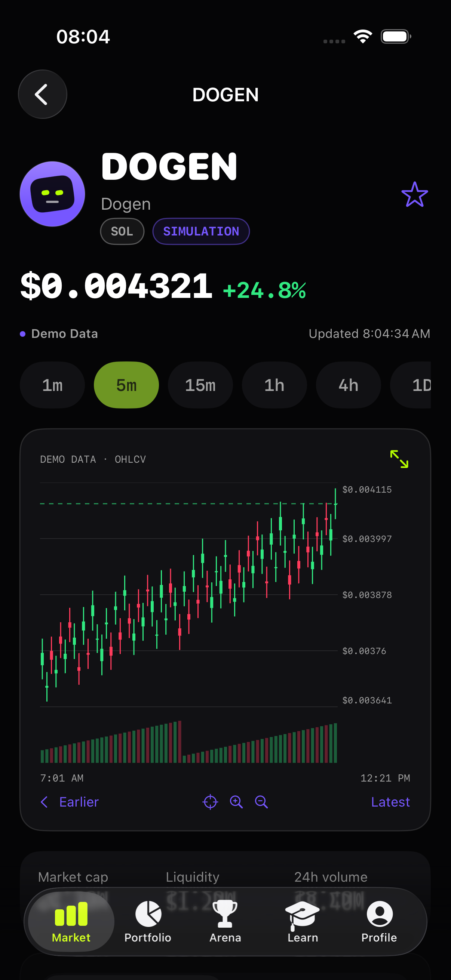
Task: Tap the DOGEN robot avatar
Action: [x=52, y=194]
